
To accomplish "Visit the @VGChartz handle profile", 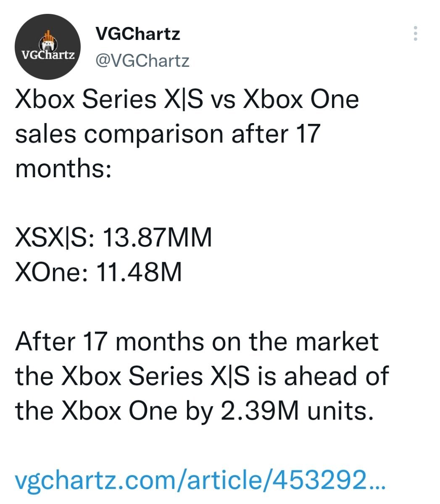I will click(142, 61).
